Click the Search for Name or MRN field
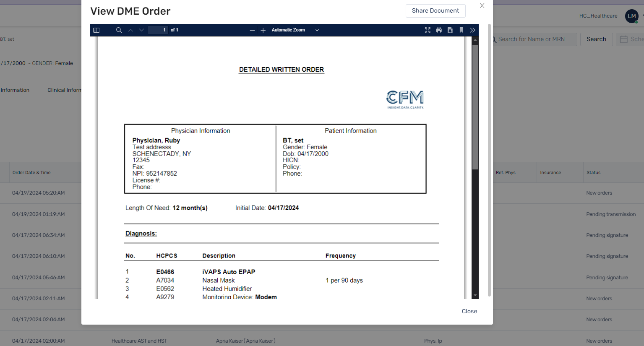644x346 pixels. pos(535,39)
